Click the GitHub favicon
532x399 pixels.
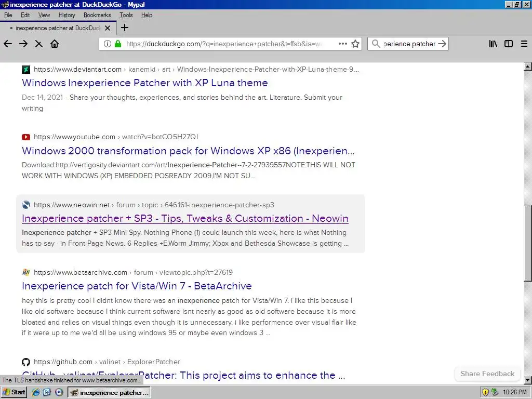pyautogui.click(x=26, y=362)
